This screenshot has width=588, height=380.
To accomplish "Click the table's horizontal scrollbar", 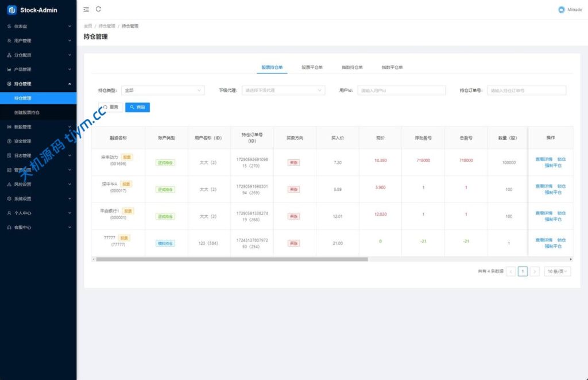I will (x=230, y=259).
